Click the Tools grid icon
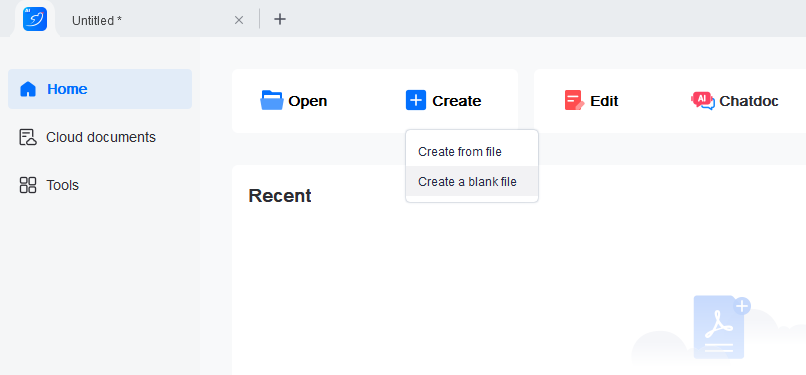This screenshot has height=375, width=806. [x=28, y=185]
